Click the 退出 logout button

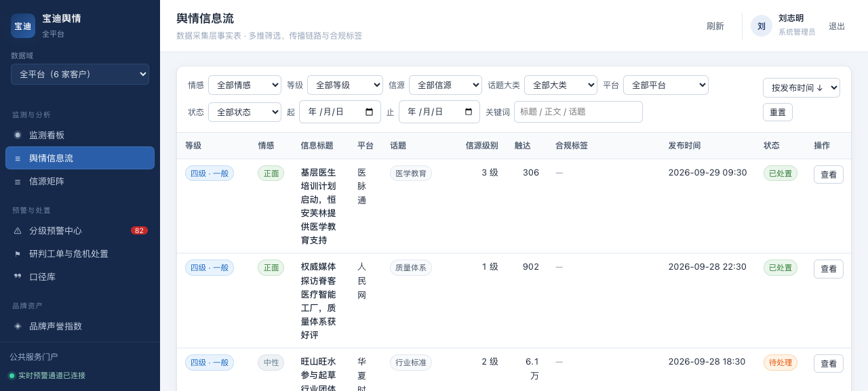(x=837, y=26)
